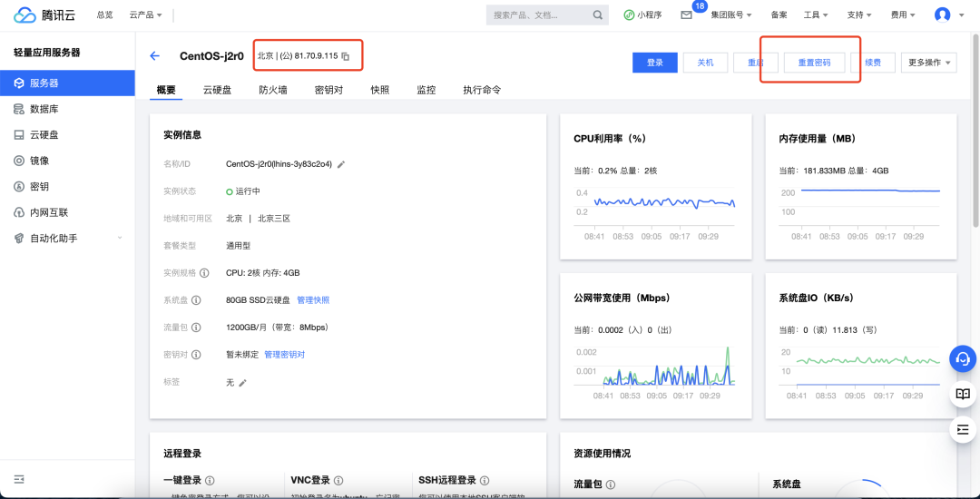The height and width of the screenshot is (499, 980).
Task: Click the 轻量应用服务器 sidebar heading
Action: 47,53
